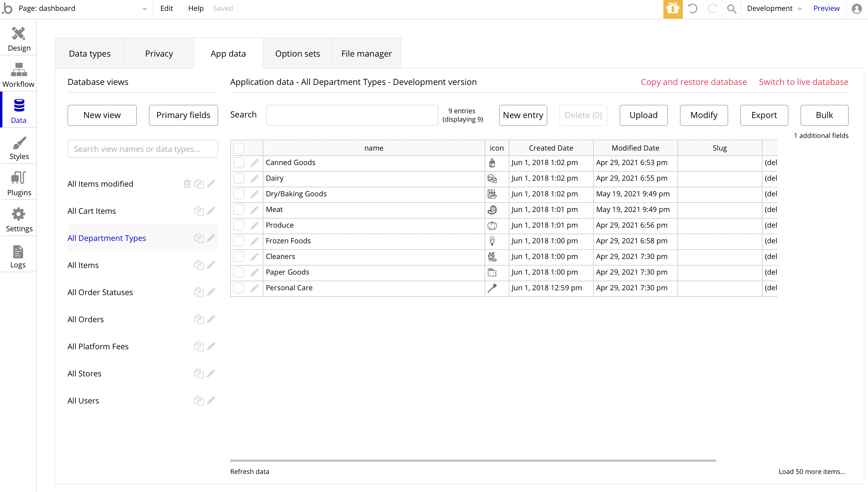Click the New entry button
Viewport: 868px width, 492px height.
(x=523, y=115)
